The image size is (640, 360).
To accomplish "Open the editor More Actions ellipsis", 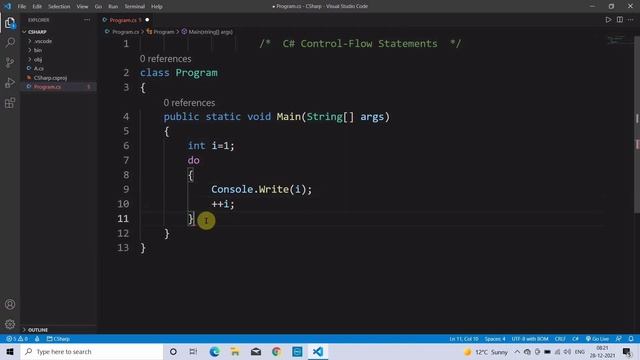I will (x=631, y=20).
